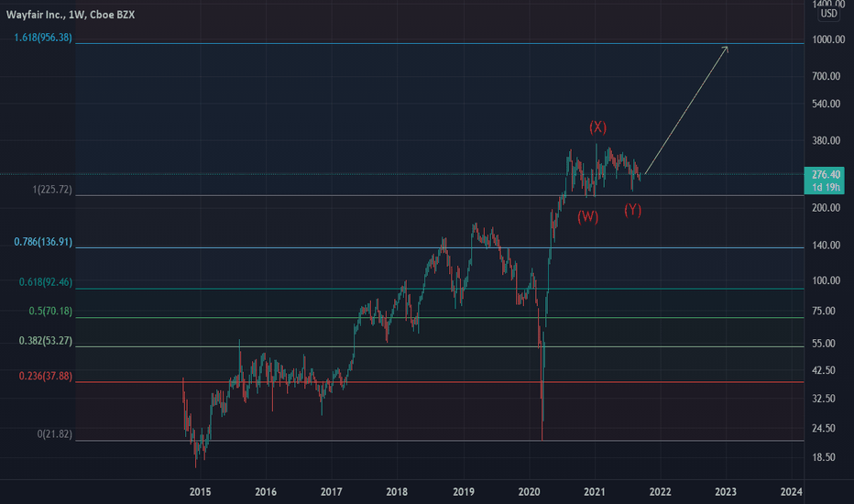Select the 1(225.72) Fibonacci level label
The width and height of the screenshot is (854, 504).
pos(52,190)
